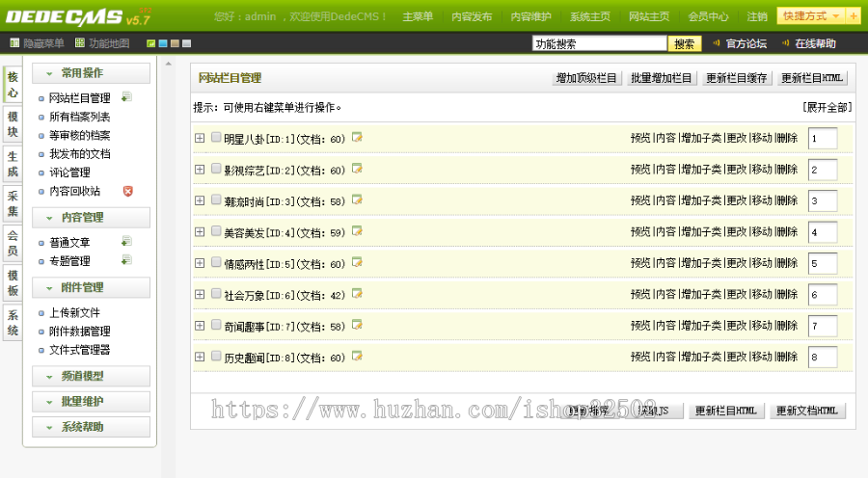
Task: Check the box for 美容美发
Action: pos(216,230)
